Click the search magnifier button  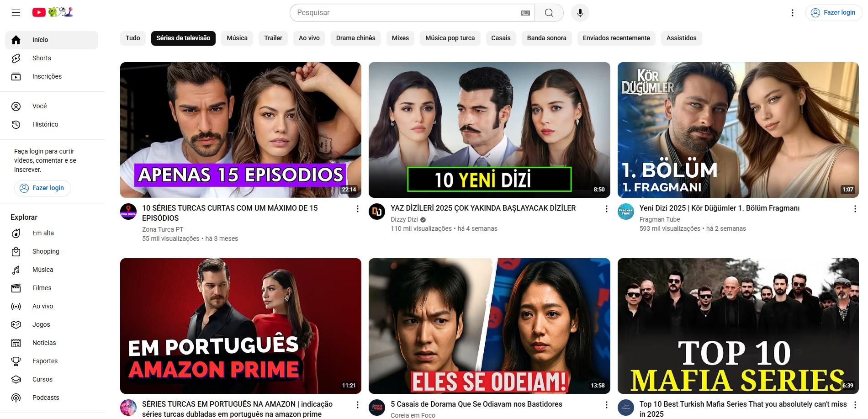click(549, 13)
